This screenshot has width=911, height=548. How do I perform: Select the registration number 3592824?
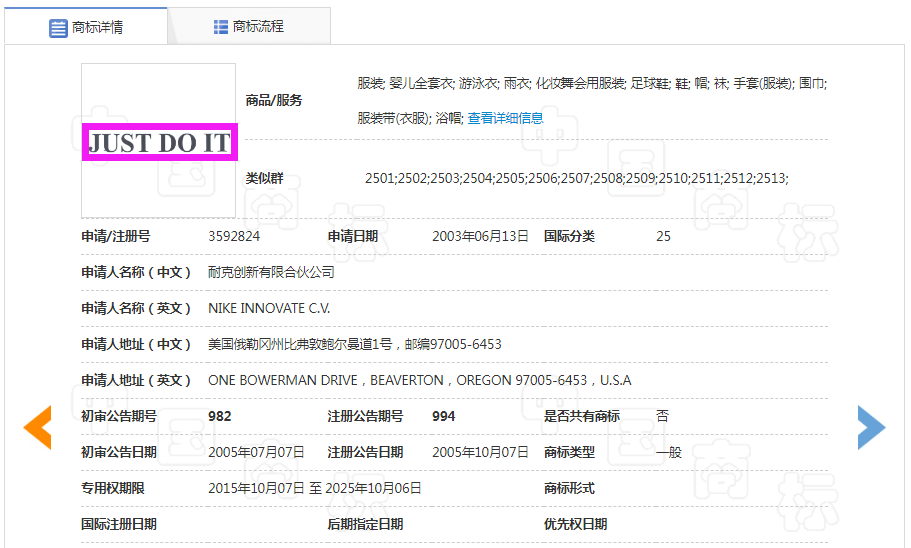(x=234, y=237)
